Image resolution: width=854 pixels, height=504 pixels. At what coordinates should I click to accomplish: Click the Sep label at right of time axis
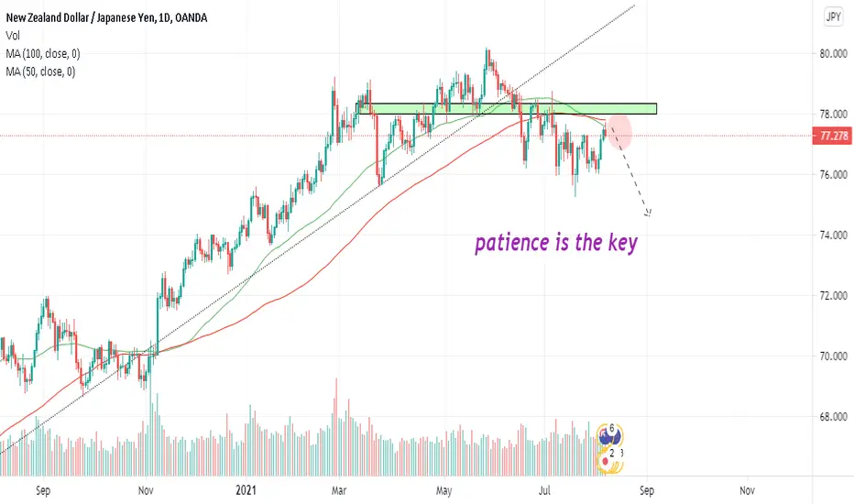(x=647, y=490)
